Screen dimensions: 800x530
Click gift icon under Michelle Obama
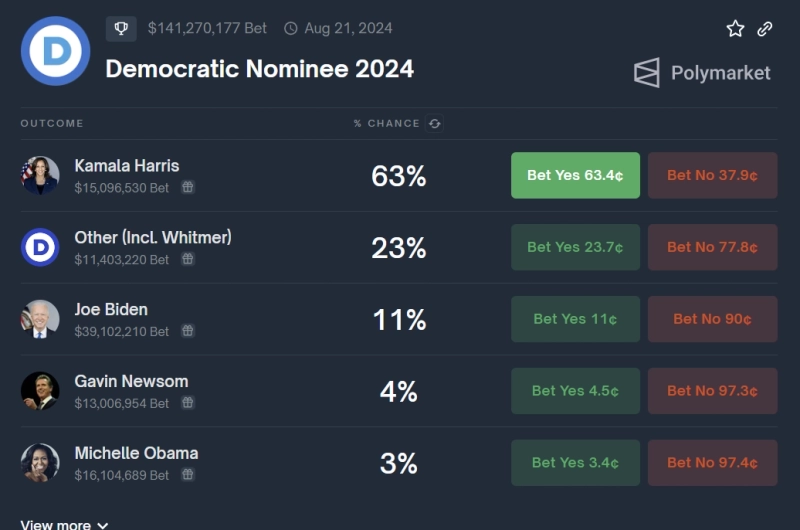pyautogui.click(x=188, y=475)
